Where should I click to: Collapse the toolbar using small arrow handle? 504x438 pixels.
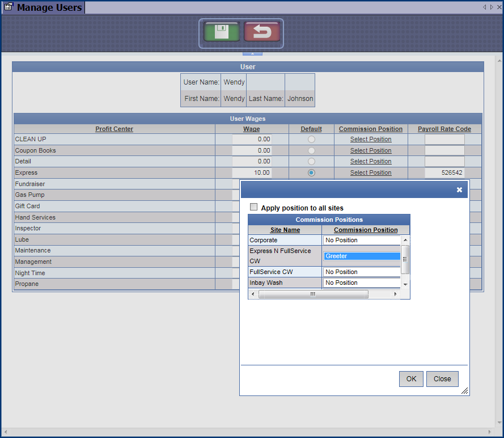252,53
